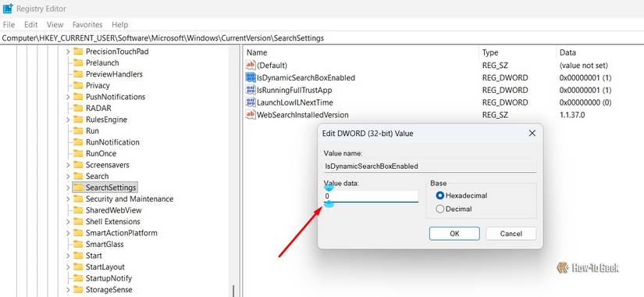644x297 pixels.
Task: Click the SmartActionPlatform folder icon
Action: [78, 233]
